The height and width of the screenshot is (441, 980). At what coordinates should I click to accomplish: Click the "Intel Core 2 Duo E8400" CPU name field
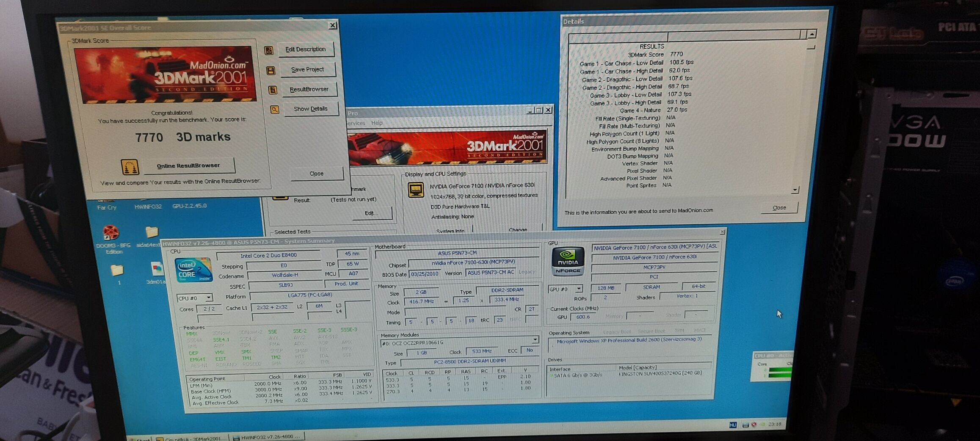268,255
